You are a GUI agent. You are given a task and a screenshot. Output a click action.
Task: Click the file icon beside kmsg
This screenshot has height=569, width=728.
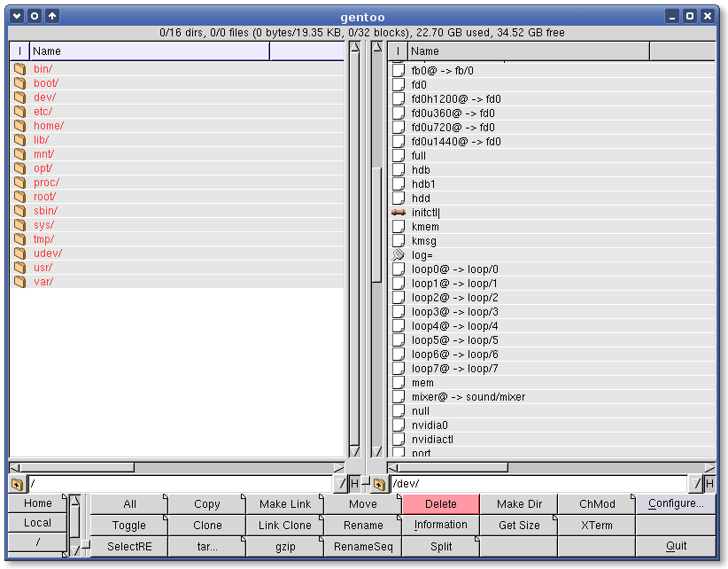click(399, 240)
